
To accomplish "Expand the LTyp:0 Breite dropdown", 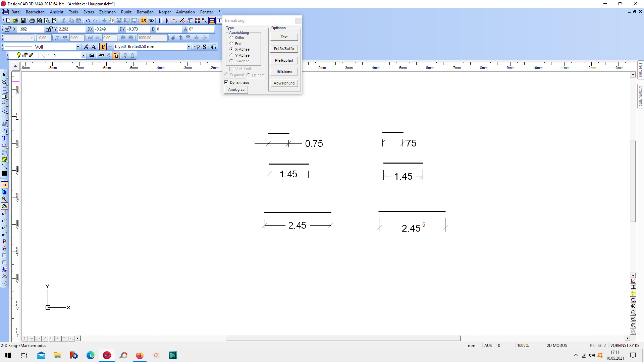I will pos(189,47).
